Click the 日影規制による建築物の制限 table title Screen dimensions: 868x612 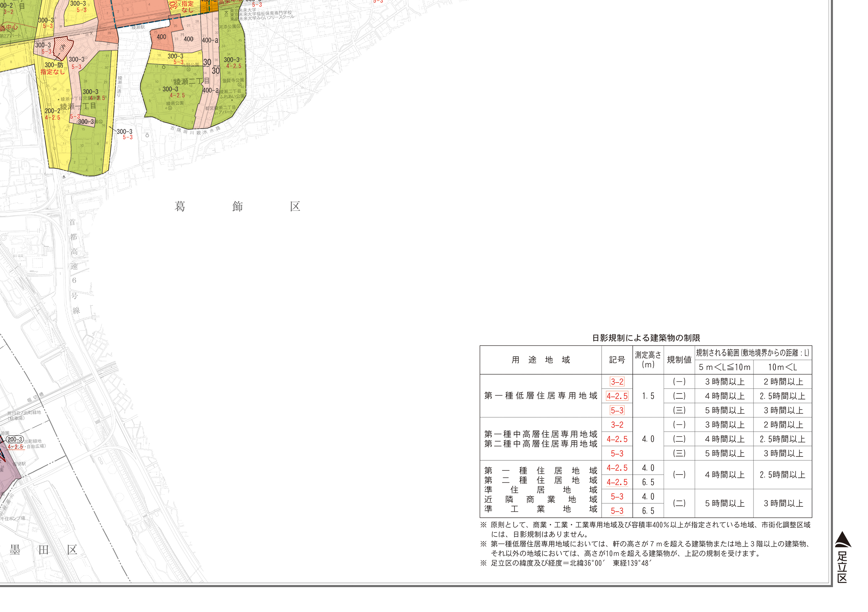click(x=646, y=338)
